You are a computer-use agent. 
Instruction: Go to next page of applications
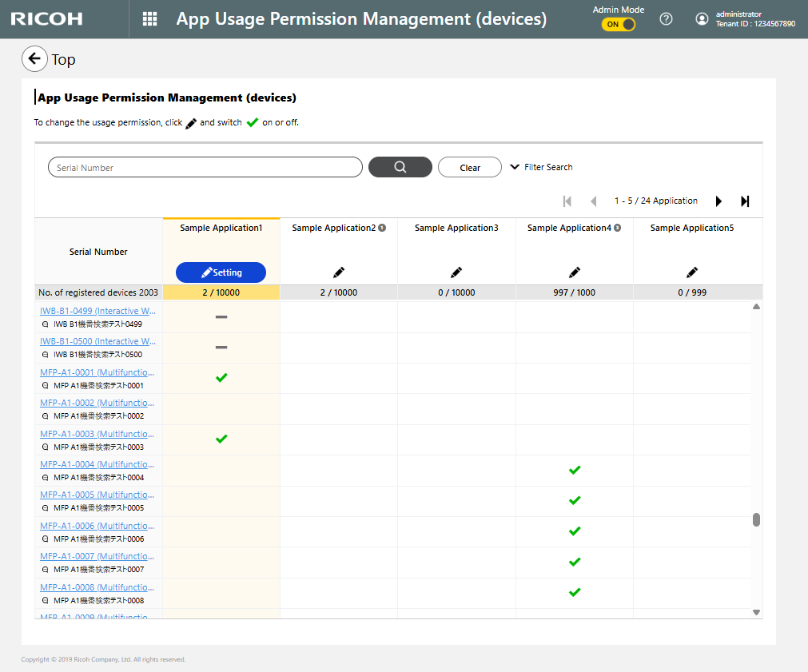coord(718,201)
